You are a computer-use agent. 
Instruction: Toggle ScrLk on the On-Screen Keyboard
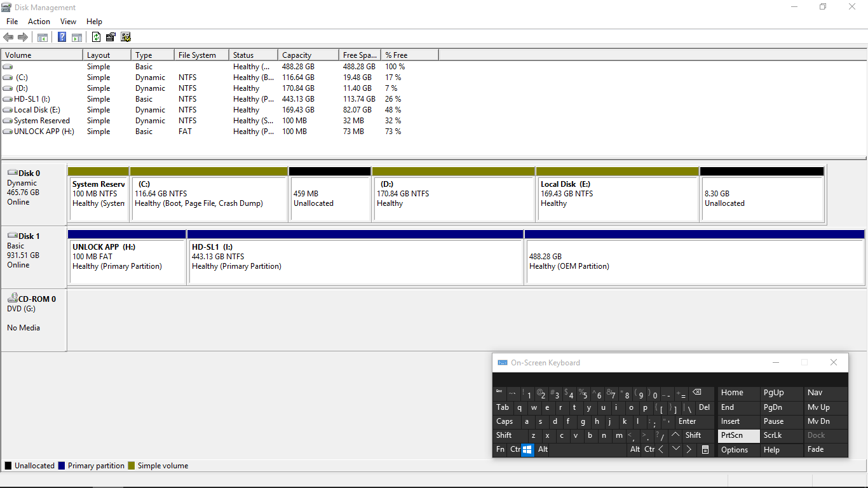(782, 435)
